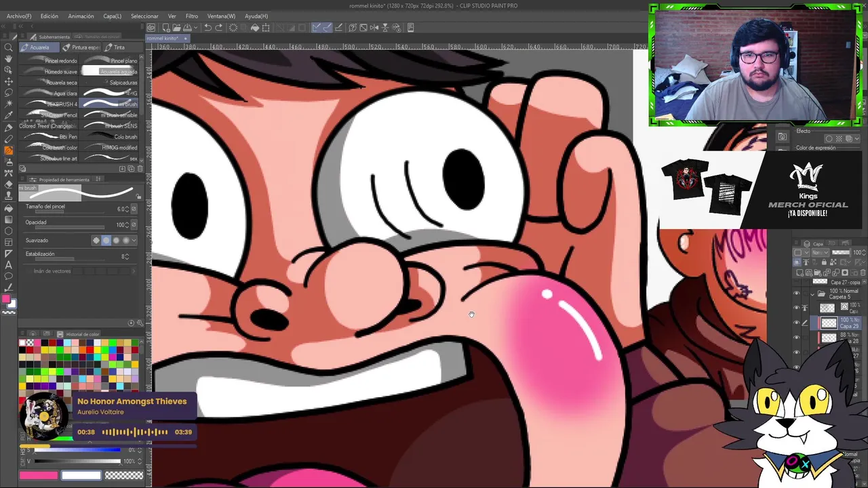Expand the Suavizado options dropdown arrow
Image resolution: width=868 pixels, height=488 pixels.
pos(134,241)
